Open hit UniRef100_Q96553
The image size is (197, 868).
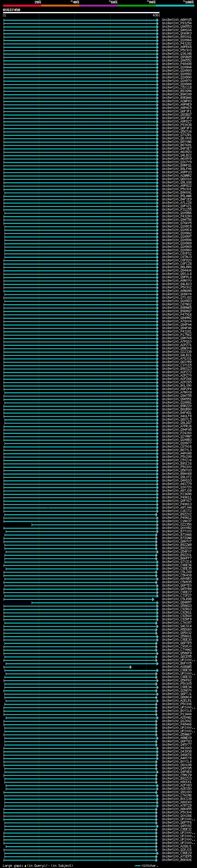click(177, 26)
